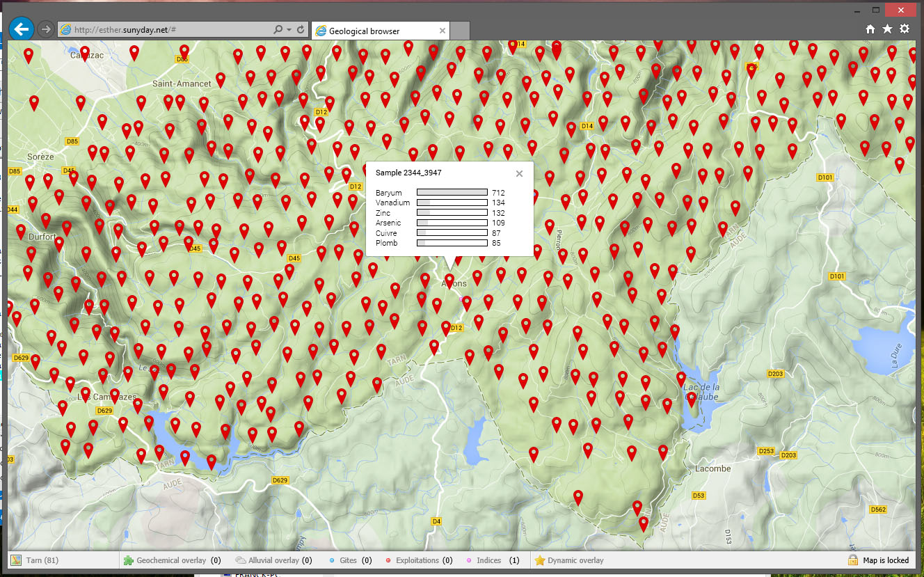Unlock the map via Map is locked

click(878, 560)
